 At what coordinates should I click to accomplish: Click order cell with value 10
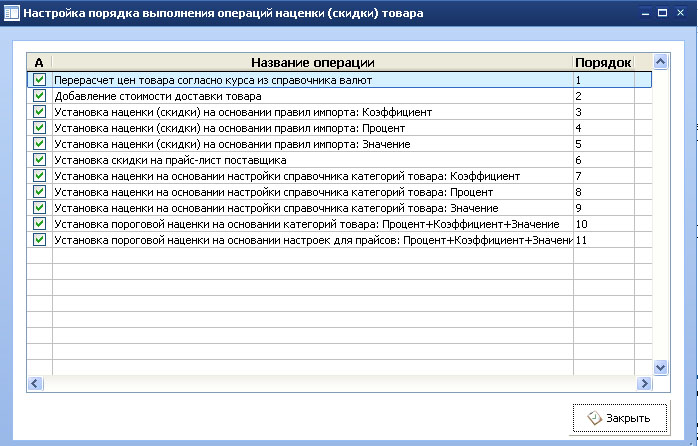[604, 224]
